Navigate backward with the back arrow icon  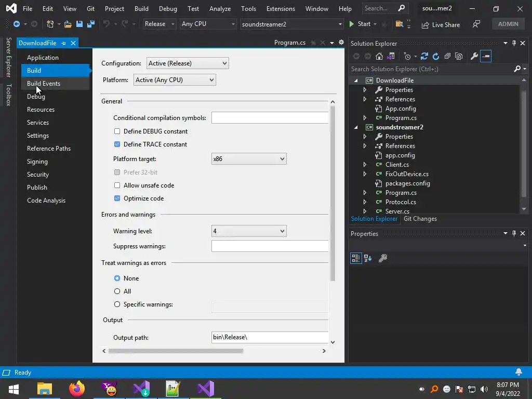pyautogui.click(x=16, y=24)
